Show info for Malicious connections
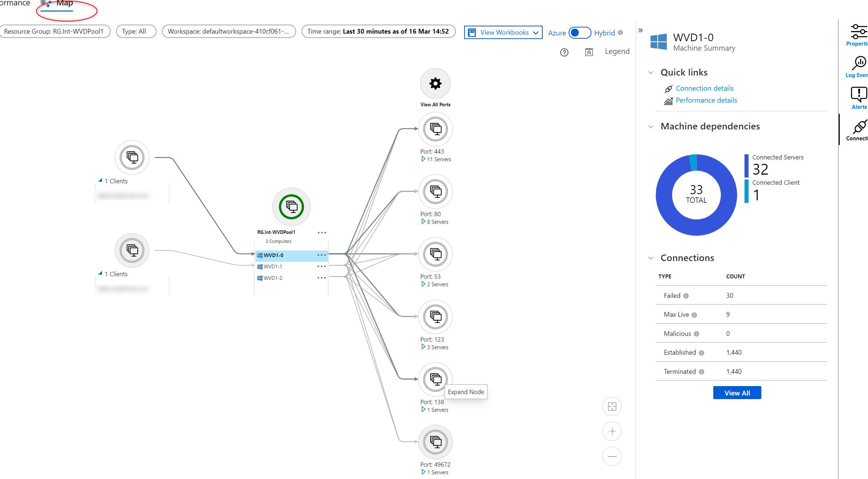The height and width of the screenshot is (479, 868). point(696,334)
